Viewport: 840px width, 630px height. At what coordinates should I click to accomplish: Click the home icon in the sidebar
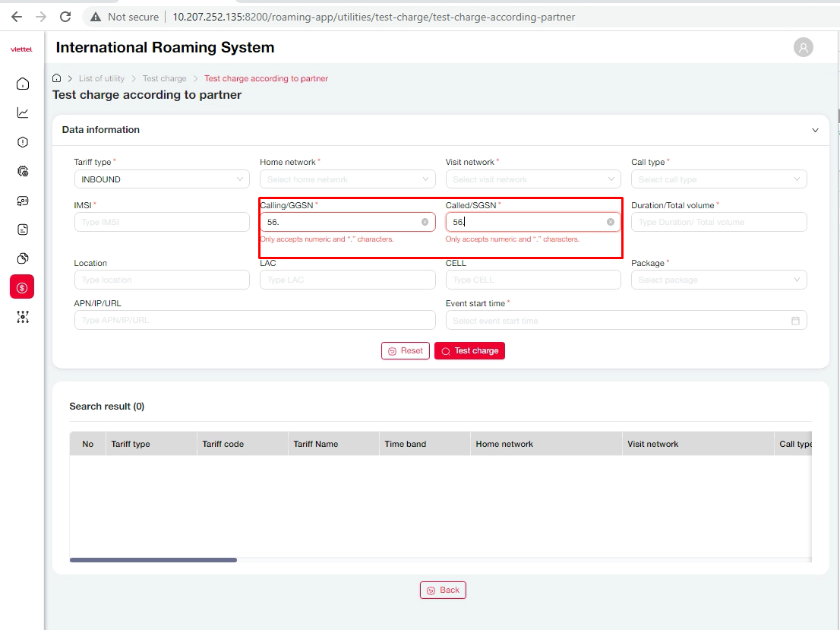23,84
